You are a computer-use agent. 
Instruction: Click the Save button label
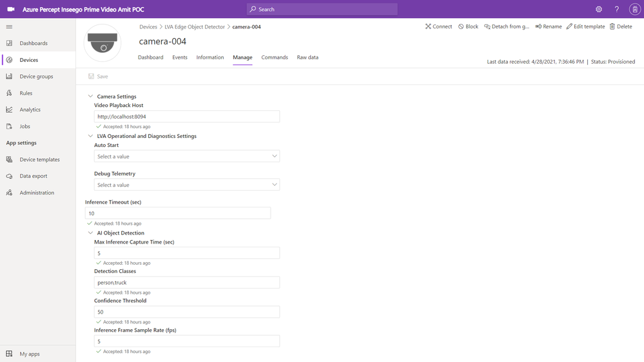click(x=102, y=77)
